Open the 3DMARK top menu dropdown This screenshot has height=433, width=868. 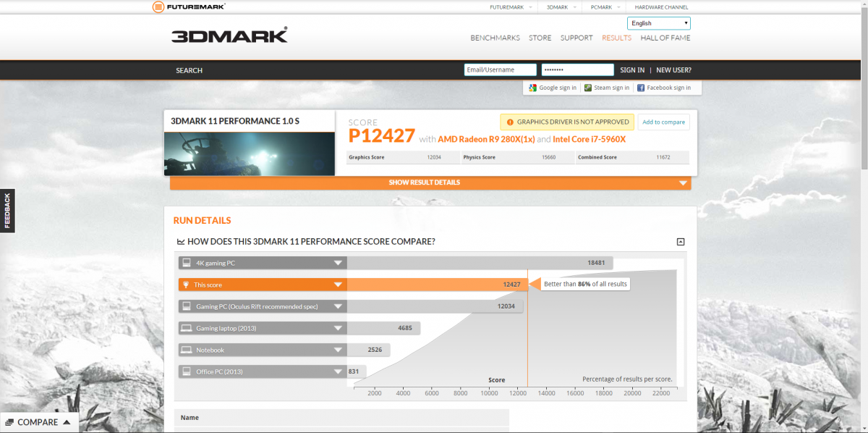(x=561, y=7)
